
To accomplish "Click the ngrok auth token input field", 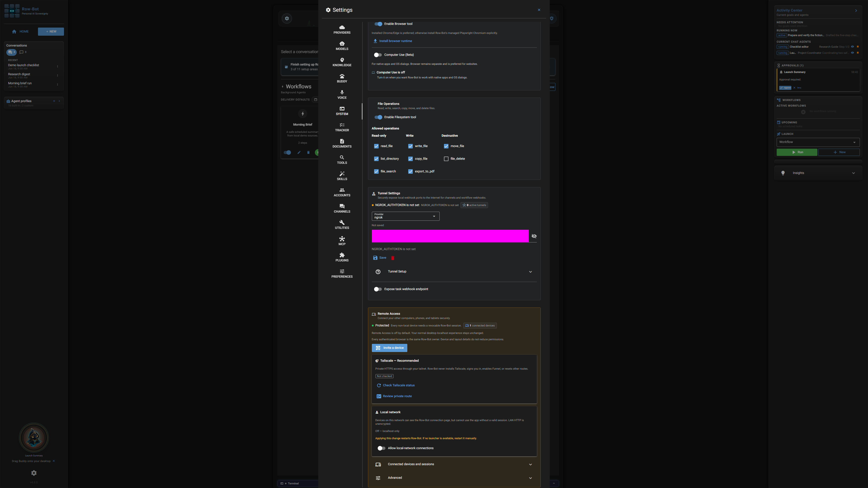I will pyautogui.click(x=450, y=236).
